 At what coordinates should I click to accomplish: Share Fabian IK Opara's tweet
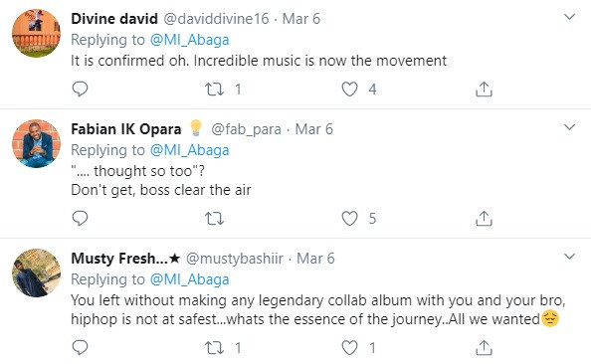point(484,218)
